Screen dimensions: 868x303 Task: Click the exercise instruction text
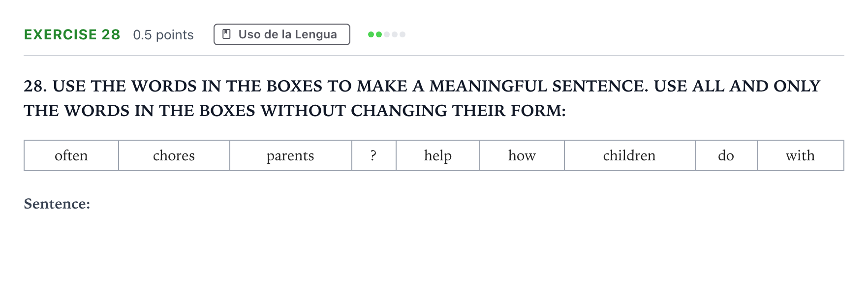click(422, 98)
